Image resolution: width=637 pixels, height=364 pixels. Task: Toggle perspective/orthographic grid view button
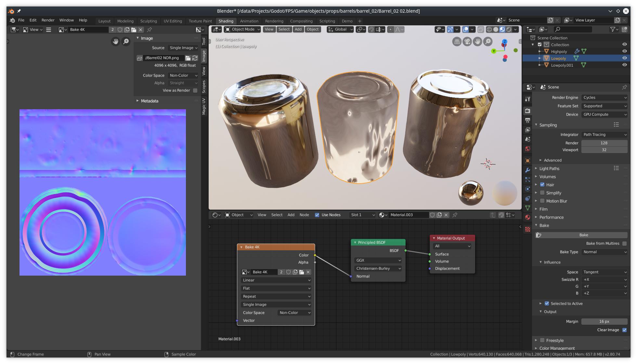(x=457, y=42)
